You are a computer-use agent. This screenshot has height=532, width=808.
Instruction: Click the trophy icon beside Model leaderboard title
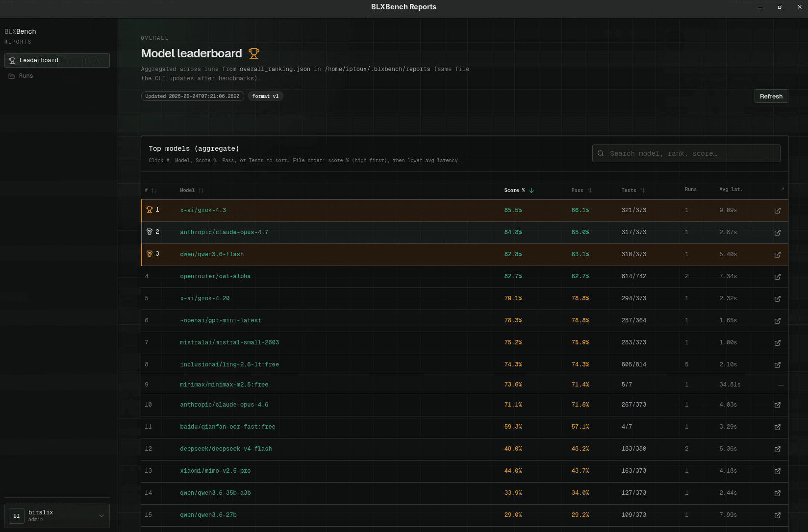click(x=253, y=53)
